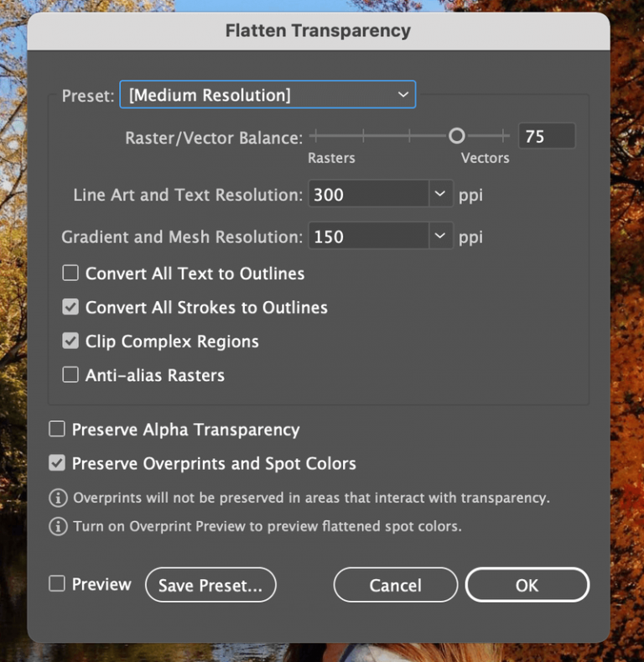Expand the Gradient and Mesh Resolution dropdown arrow

tap(440, 236)
